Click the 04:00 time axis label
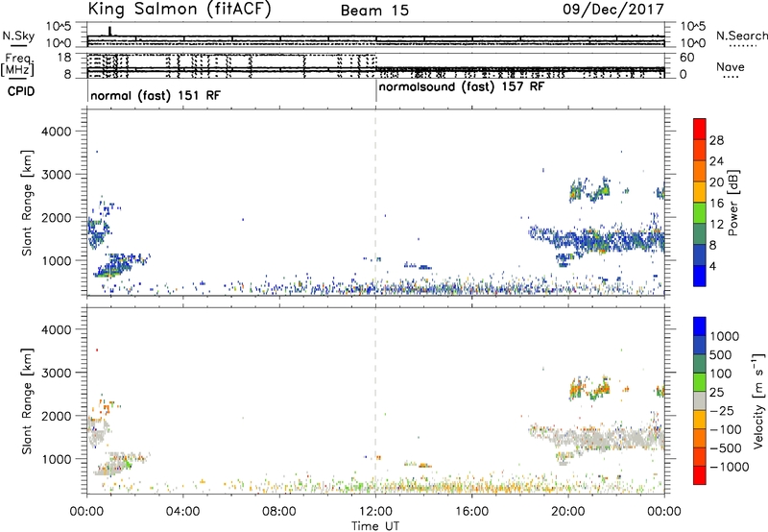Image resolution: width=768 pixels, height=532 pixels. pyautogui.click(x=182, y=512)
